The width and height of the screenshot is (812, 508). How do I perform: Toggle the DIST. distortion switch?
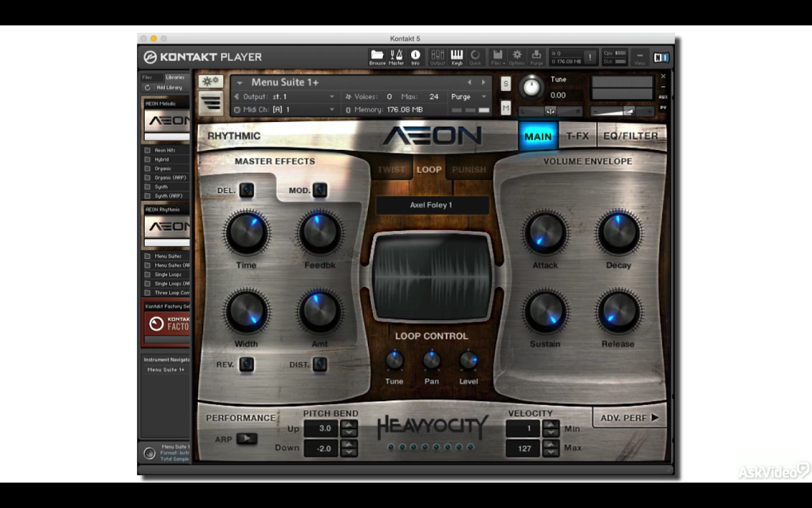click(320, 364)
